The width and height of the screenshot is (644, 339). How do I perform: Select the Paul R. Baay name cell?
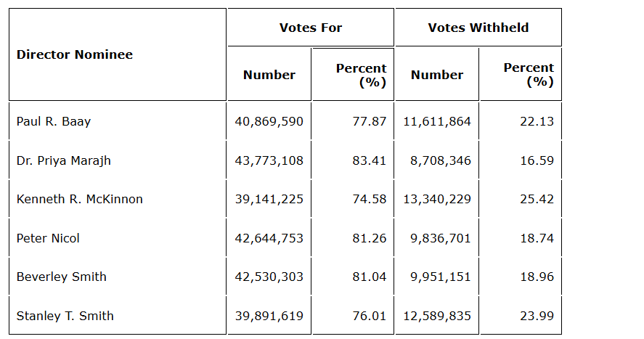click(54, 121)
